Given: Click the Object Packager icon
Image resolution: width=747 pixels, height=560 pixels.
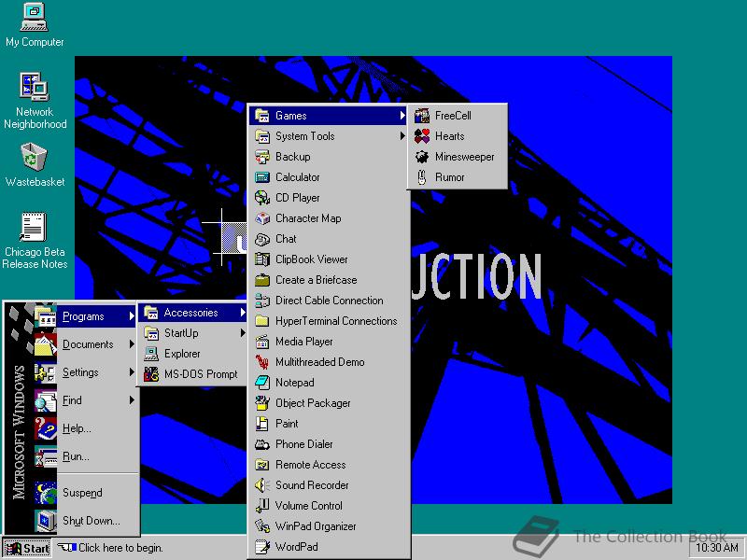Looking at the screenshot, I should (x=262, y=403).
